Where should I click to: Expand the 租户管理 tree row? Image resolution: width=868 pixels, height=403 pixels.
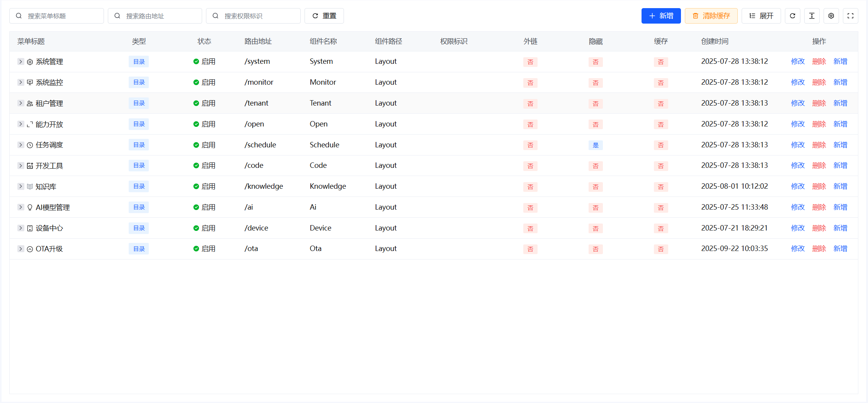[x=21, y=103]
